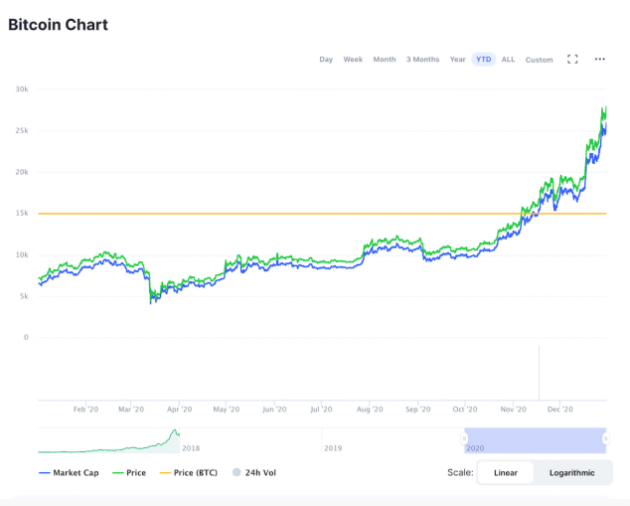
Task: Click the Dec '20 x-axis label
Action: [x=560, y=409]
